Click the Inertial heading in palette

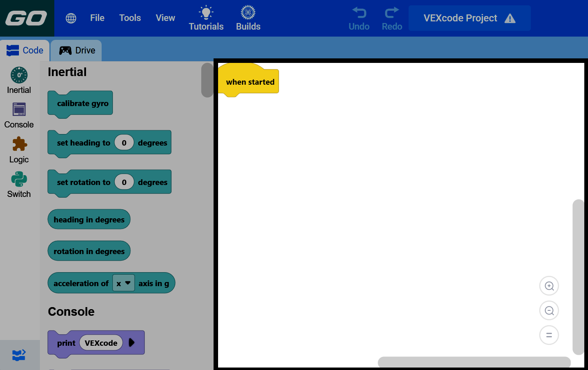[x=67, y=72]
